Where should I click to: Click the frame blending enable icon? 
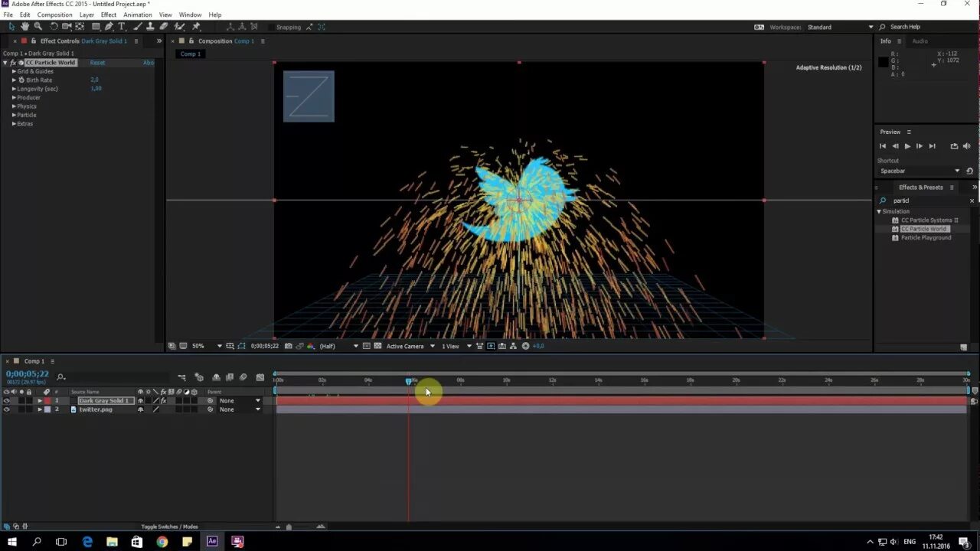[230, 377]
